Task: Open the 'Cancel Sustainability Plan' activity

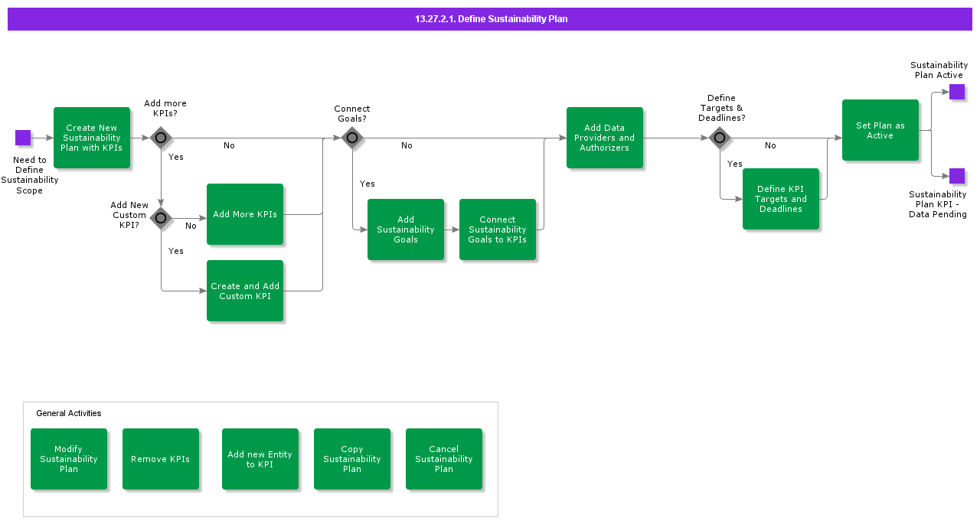Action: [444, 459]
